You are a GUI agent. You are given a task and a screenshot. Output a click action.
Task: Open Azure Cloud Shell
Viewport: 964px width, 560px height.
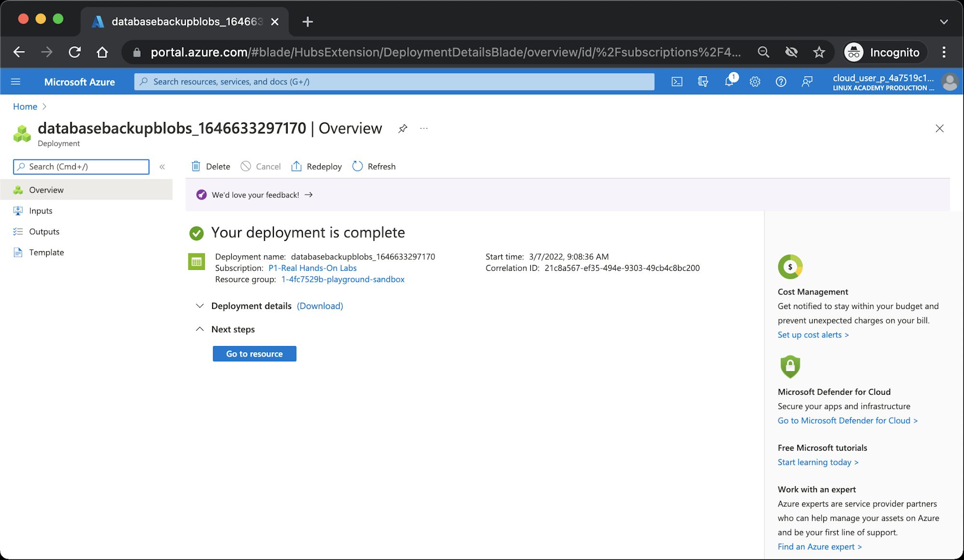(x=677, y=81)
